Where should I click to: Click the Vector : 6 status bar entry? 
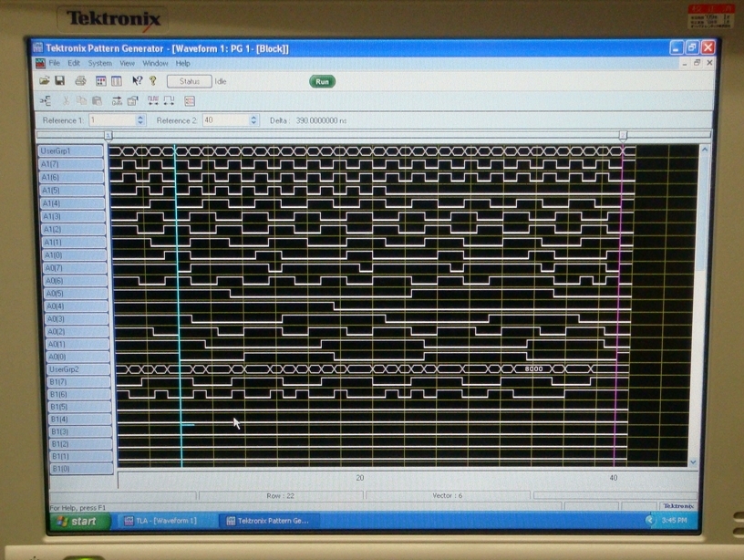click(448, 496)
